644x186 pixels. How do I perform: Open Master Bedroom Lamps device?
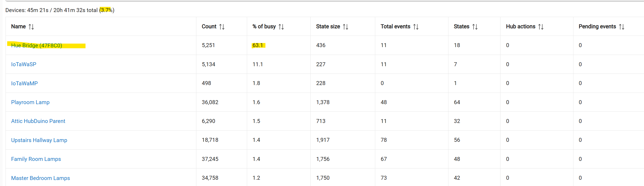point(41,178)
